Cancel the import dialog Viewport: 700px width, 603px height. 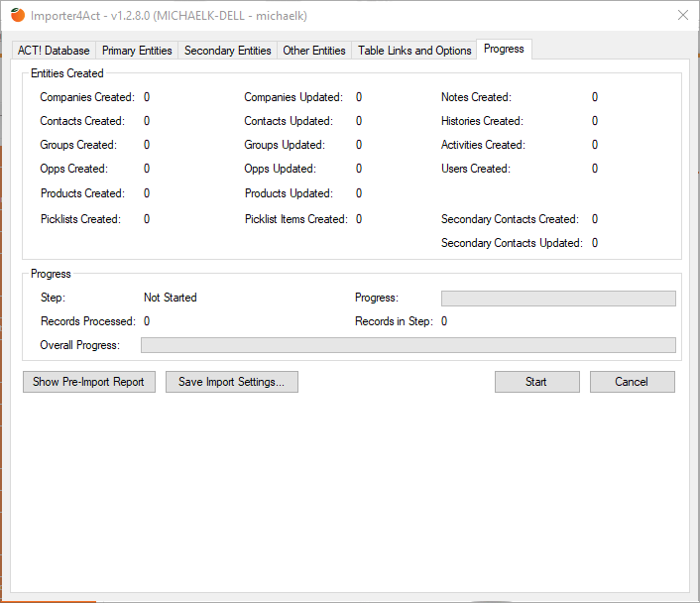633,382
